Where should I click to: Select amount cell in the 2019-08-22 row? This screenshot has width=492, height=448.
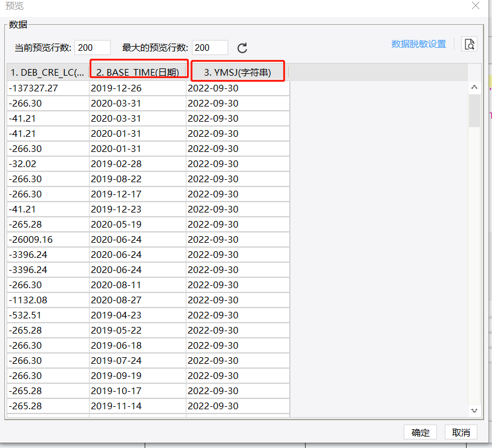point(48,179)
